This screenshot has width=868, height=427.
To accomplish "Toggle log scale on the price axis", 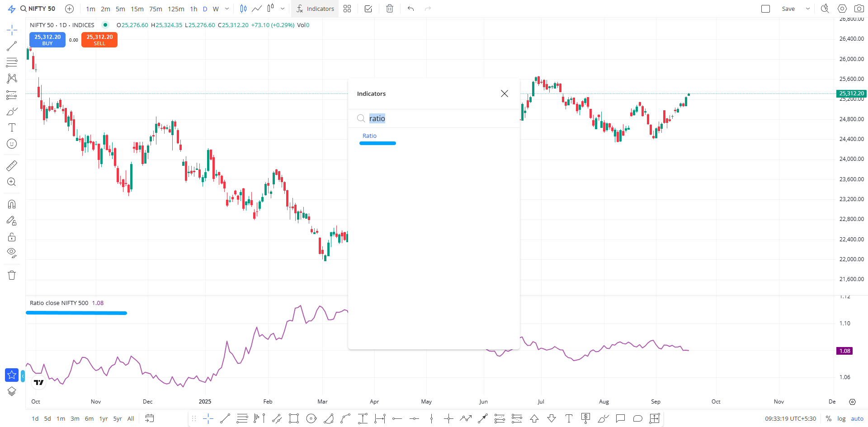I will [841, 418].
